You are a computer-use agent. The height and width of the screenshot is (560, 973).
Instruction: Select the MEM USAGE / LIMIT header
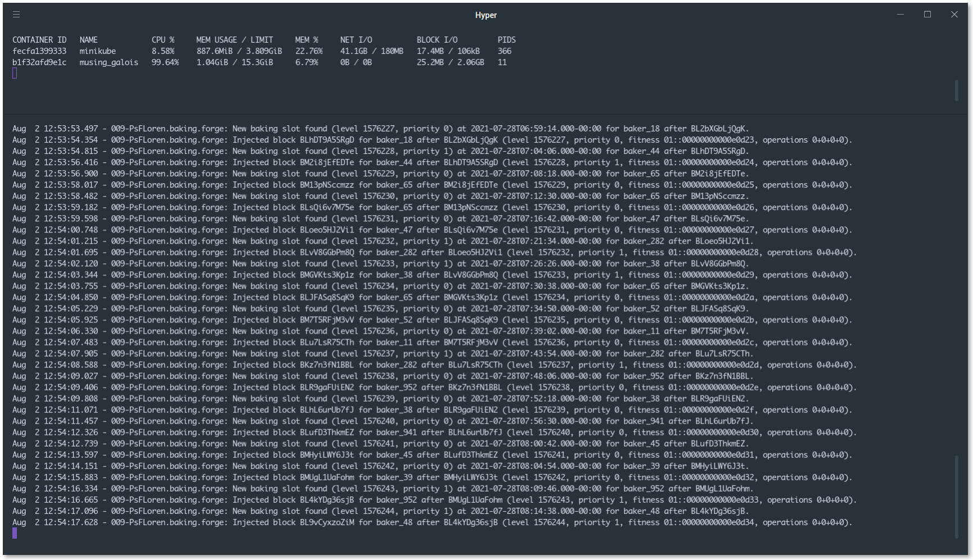point(234,40)
